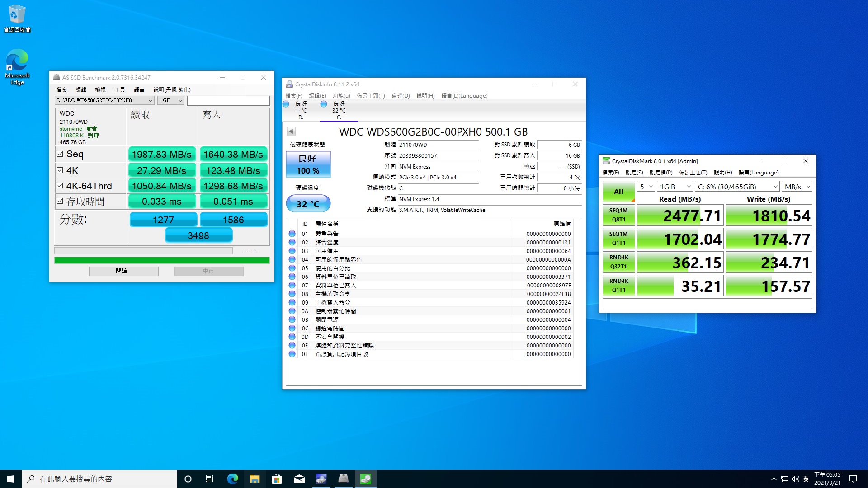868x488 pixels.
Task: Click the CrystalDiskMark bottom comment field
Action: click(x=707, y=304)
